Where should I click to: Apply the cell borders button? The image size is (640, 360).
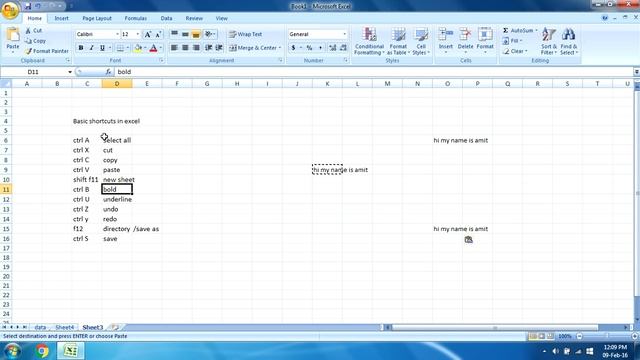(x=120, y=48)
